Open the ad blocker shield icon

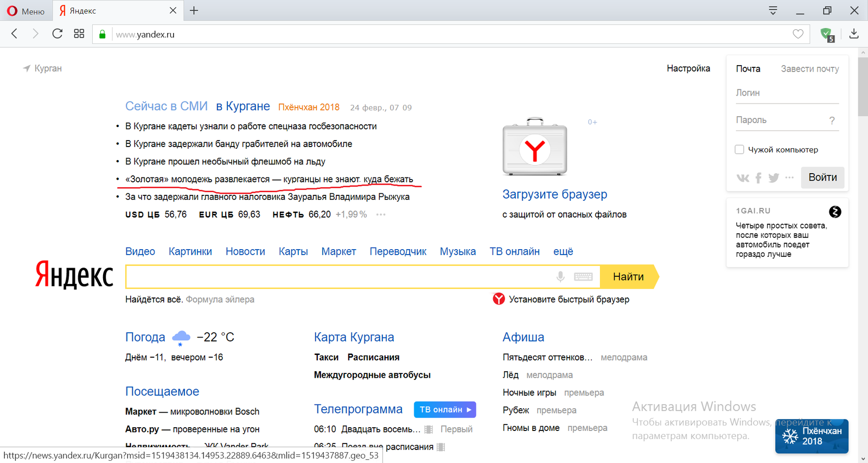[x=827, y=35]
